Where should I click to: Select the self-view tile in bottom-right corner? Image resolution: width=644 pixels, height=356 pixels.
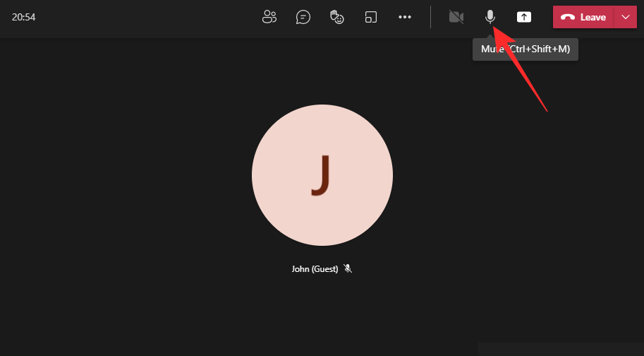(561, 349)
